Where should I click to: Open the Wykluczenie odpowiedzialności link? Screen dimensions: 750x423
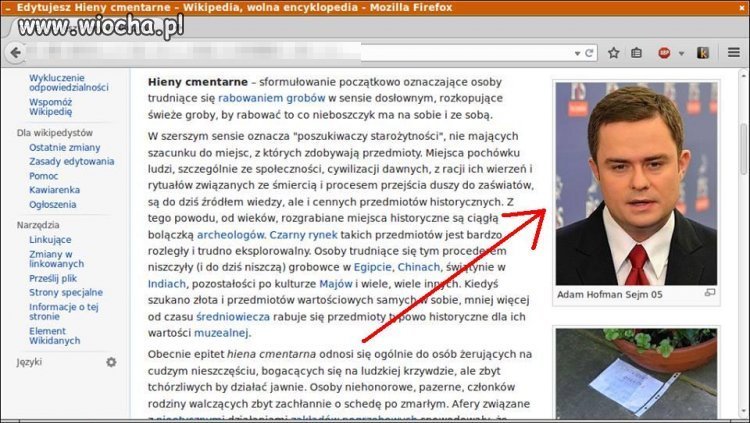tap(68, 82)
